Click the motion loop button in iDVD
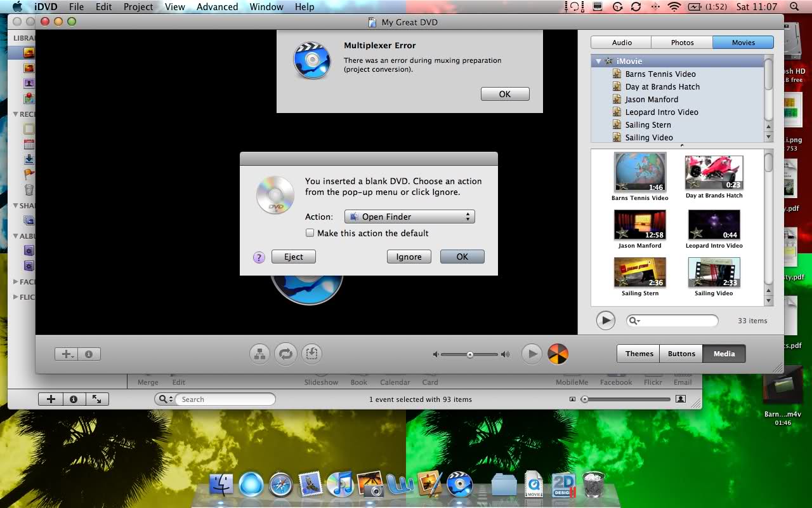The width and height of the screenshot is (812, 508). [286, 354]
